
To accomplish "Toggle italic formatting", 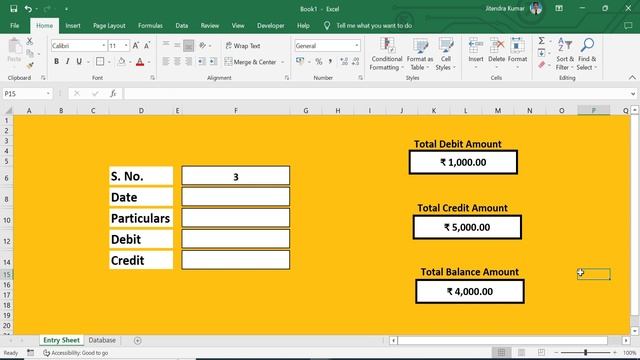I will (x=67, y=62).
